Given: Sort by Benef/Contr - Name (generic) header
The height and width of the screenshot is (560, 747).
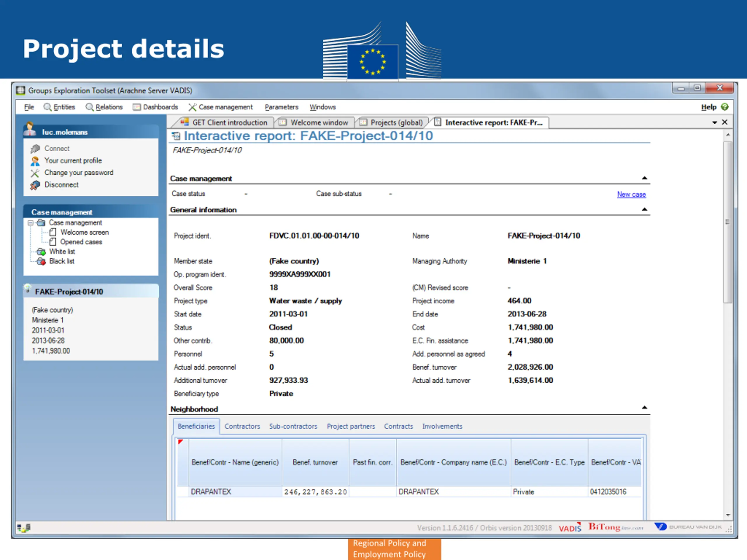Looking at the screenshot, I should (x=235, y=462).
